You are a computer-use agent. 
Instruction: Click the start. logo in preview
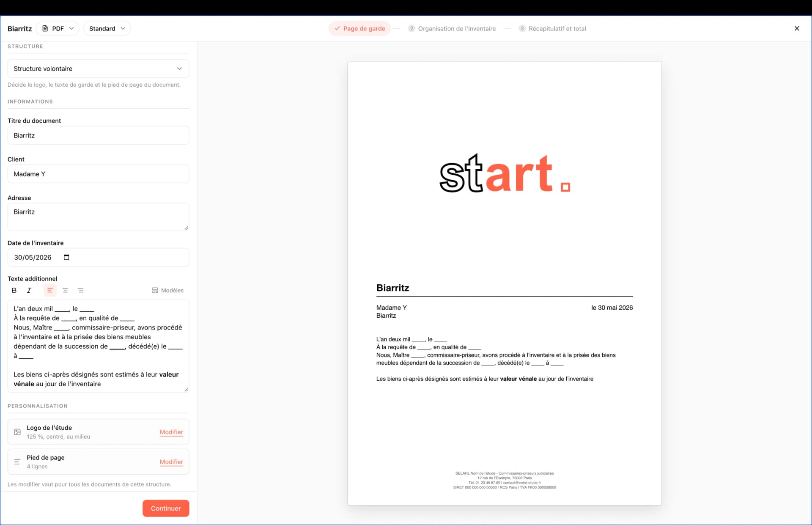pyautogui.click(x=505, y=173)
